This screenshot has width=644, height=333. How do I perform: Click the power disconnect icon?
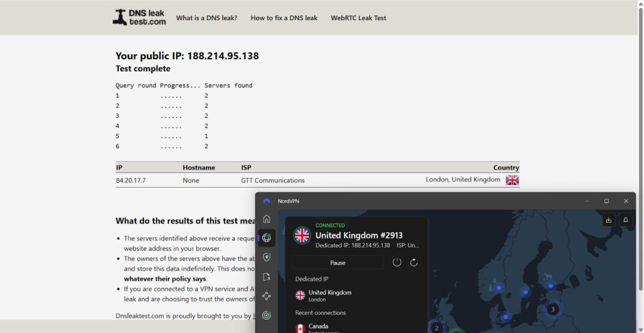point(397,262)
